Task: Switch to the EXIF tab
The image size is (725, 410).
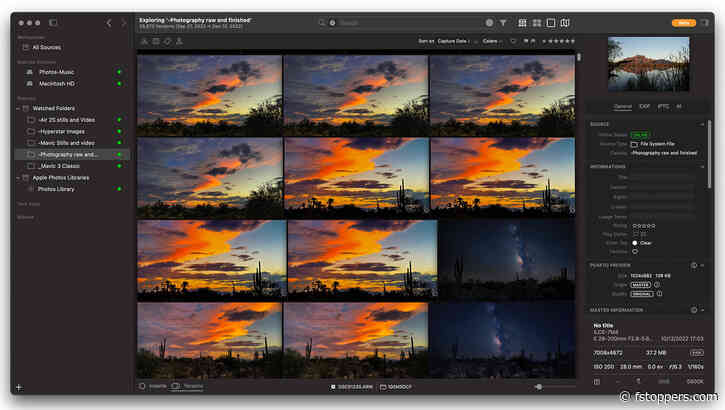Action: pos(645,106)
